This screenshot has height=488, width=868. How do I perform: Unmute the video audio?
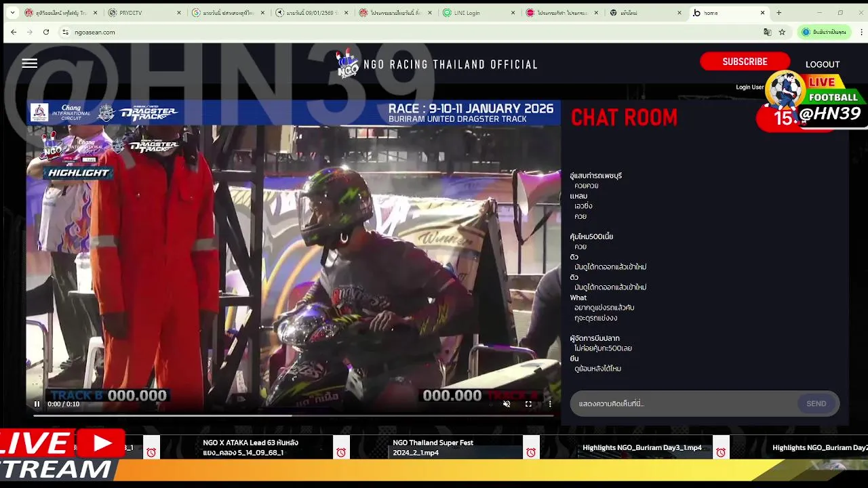click(507, 404)
